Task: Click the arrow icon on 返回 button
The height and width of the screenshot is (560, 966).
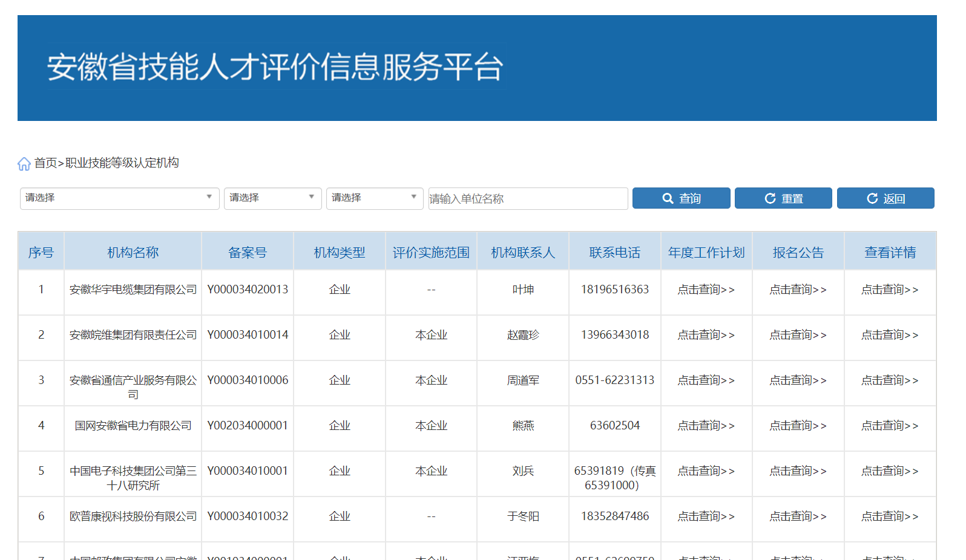Action: 872,198
